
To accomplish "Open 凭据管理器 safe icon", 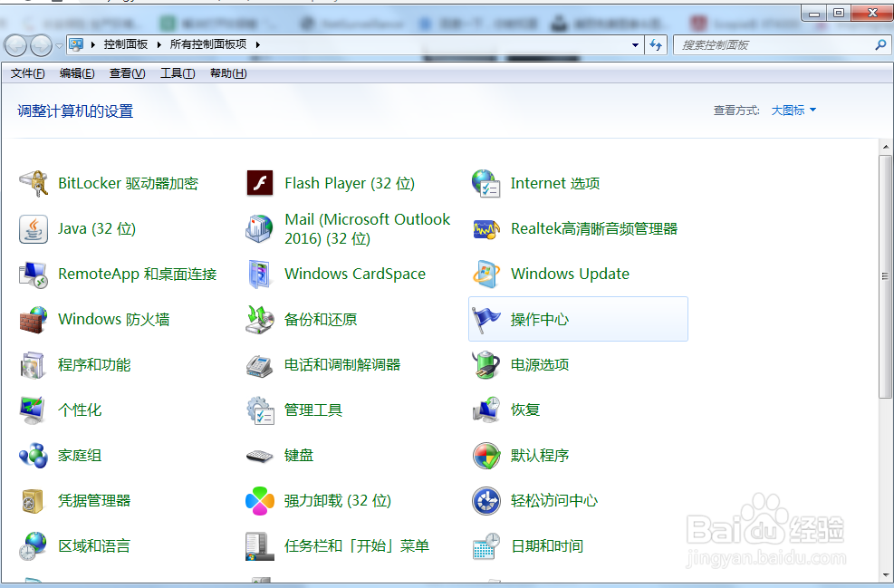I will coord(34,501).
